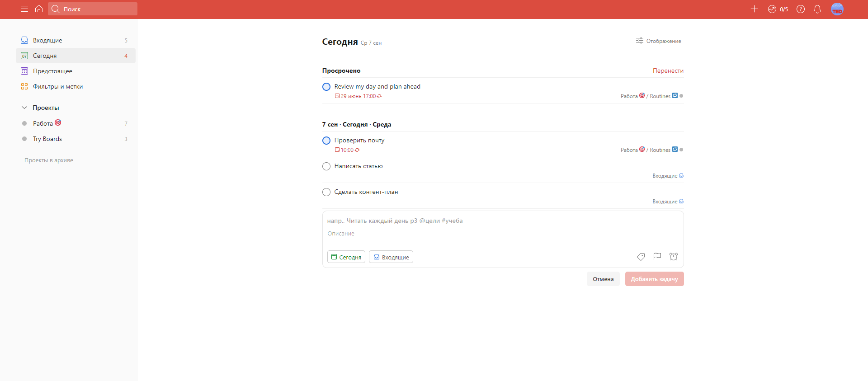Open the Сегодня due date picker button
The width and height of the screenshot is (868, 381).
pos(346,257)
